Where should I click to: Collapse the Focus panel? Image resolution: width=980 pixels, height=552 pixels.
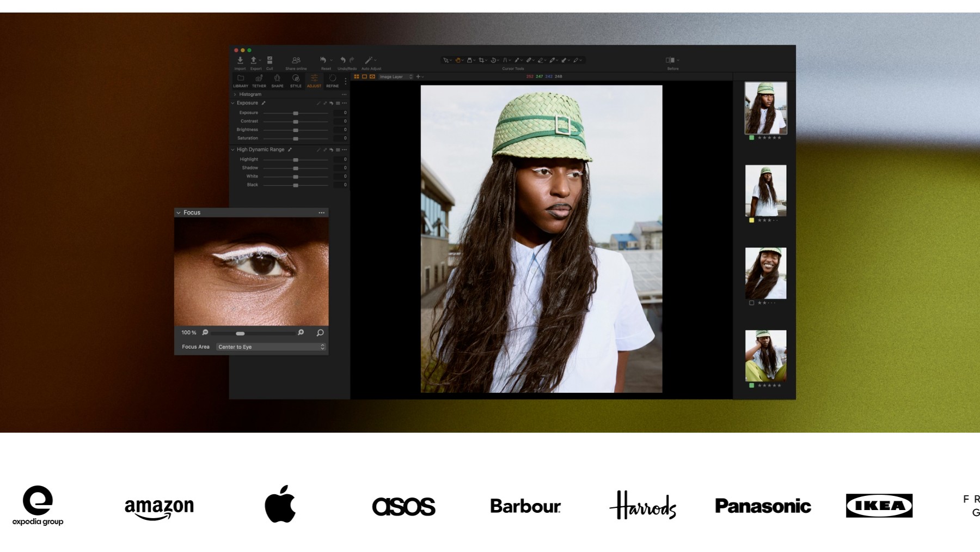[x=179, y=213]
